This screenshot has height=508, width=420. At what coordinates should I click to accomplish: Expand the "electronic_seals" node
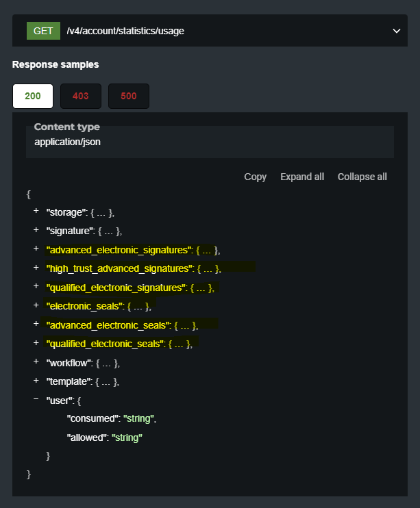pyautogui.click(x=36, y=305)
